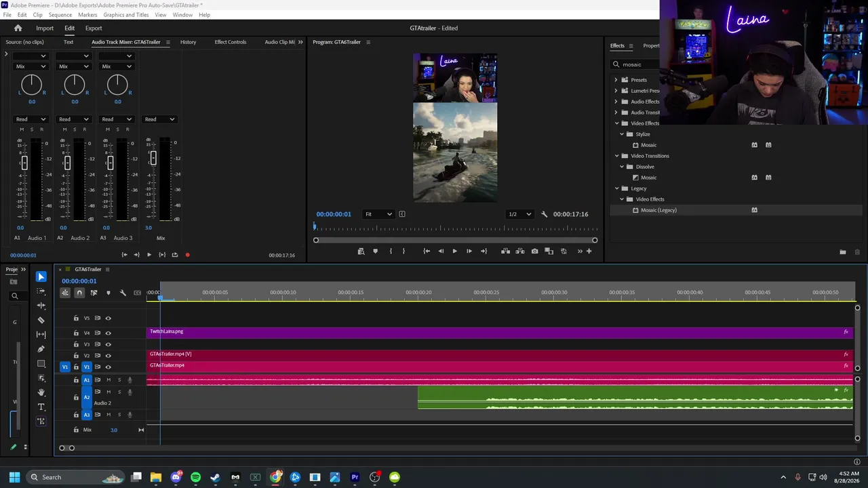Click Mark In bracket in Program monitor

click(391, 251)
